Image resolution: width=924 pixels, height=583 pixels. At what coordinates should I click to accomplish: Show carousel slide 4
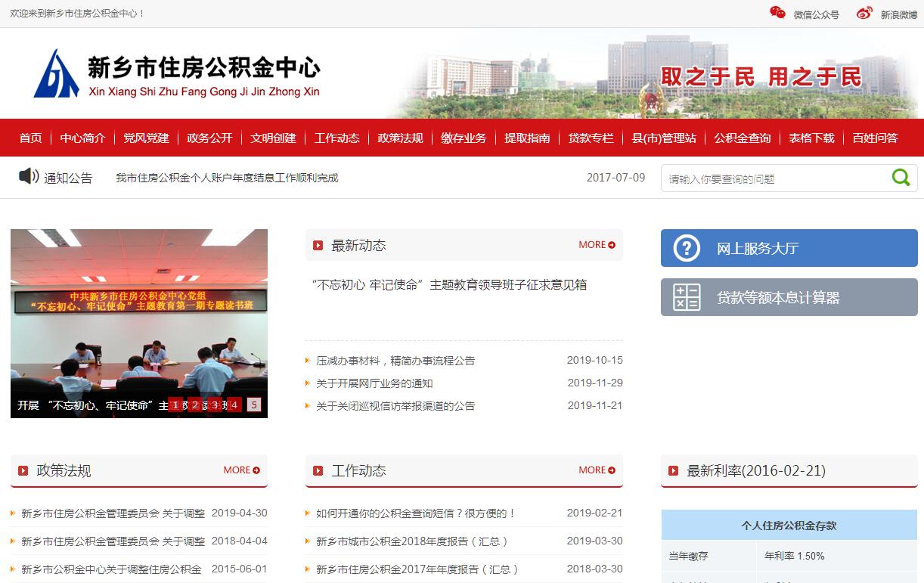coord(234,405)
